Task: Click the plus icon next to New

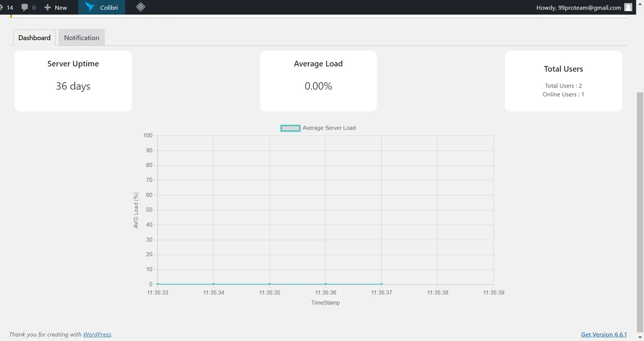Action: pos(48,7)
